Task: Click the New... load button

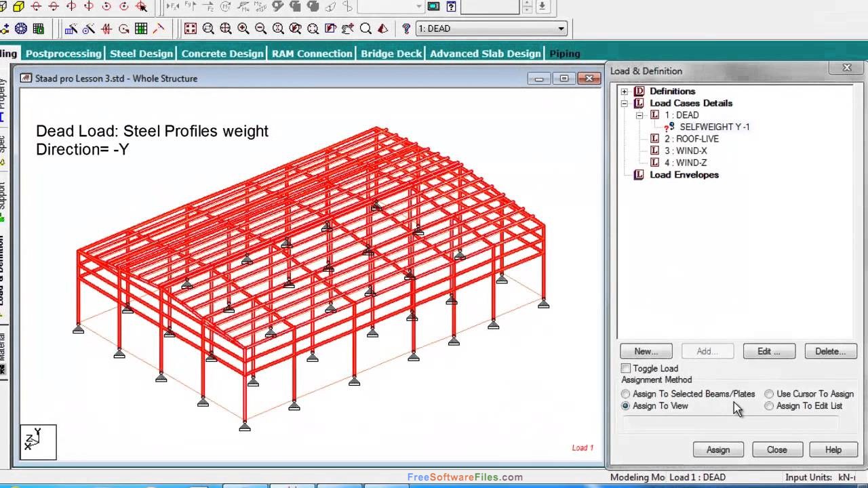Action: (646, 351)
